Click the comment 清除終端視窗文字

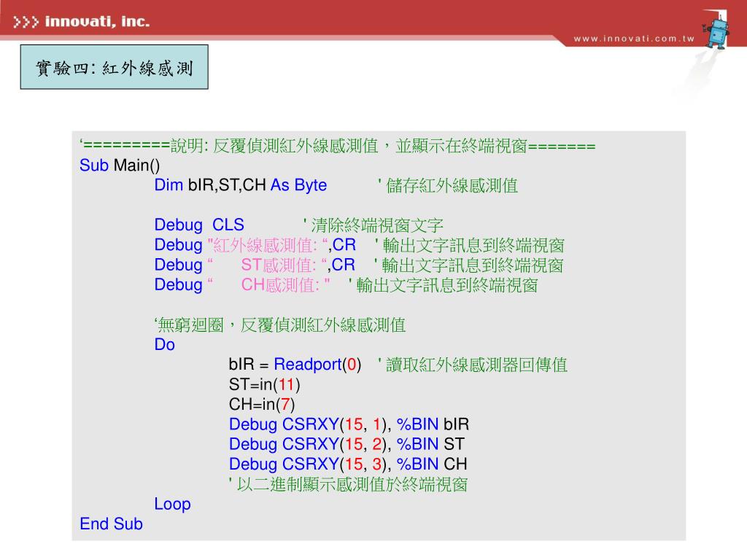tap(373, 225)
